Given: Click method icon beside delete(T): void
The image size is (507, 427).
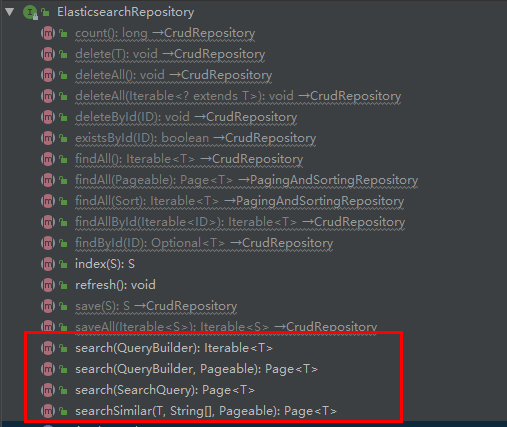Looking at the screenshot, I should (48, 54).
